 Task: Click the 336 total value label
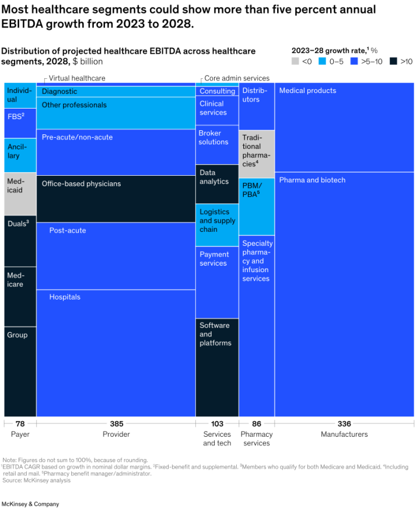pos(344,424)
